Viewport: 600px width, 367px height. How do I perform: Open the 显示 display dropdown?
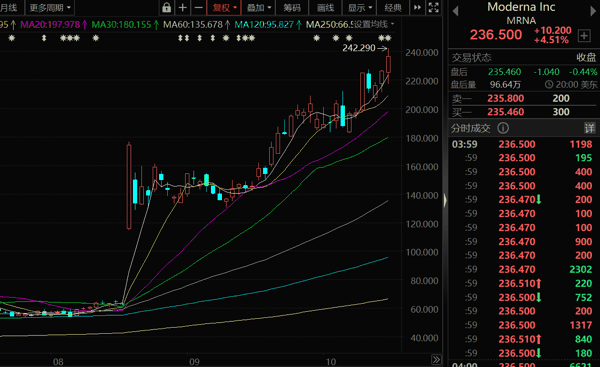[360, 8]
